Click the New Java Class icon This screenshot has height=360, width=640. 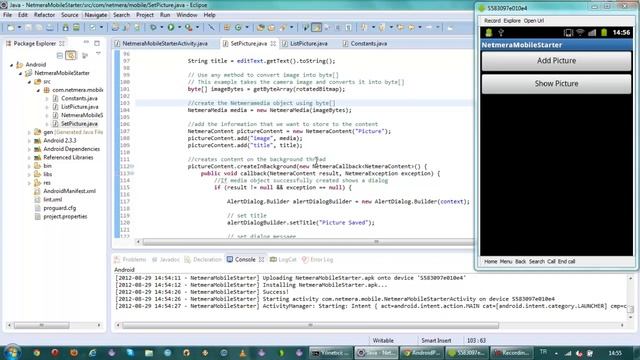[238, 27]
